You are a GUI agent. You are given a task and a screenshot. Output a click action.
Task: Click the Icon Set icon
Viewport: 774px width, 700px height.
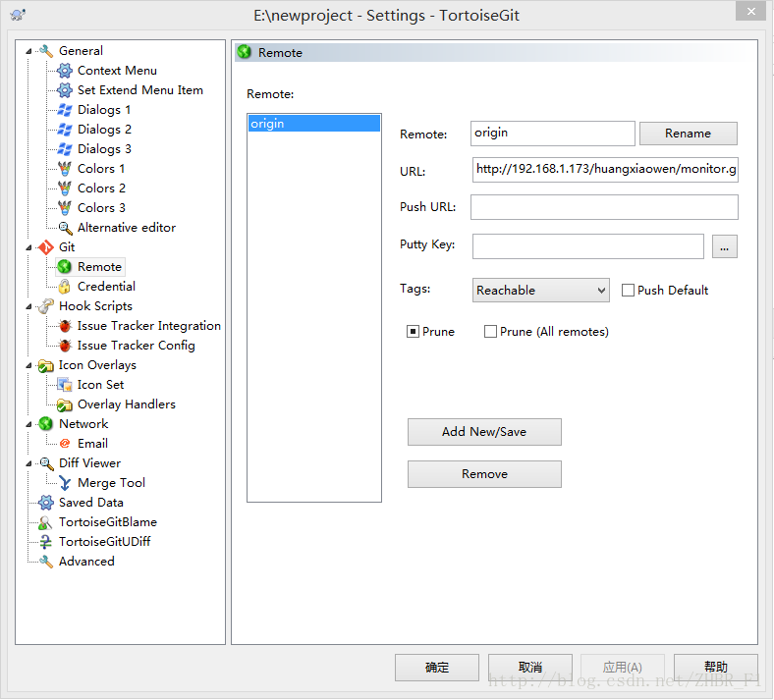[65, 385]
